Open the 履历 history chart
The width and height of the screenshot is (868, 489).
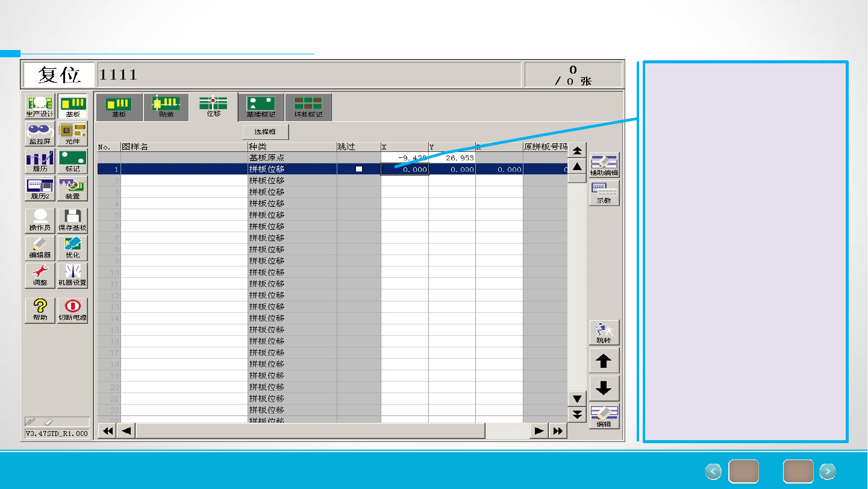40,161
